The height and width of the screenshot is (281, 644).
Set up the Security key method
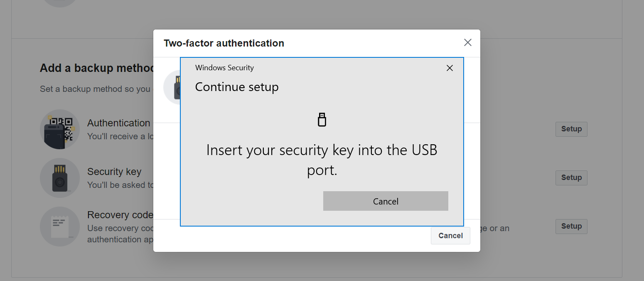click(571, 177)
